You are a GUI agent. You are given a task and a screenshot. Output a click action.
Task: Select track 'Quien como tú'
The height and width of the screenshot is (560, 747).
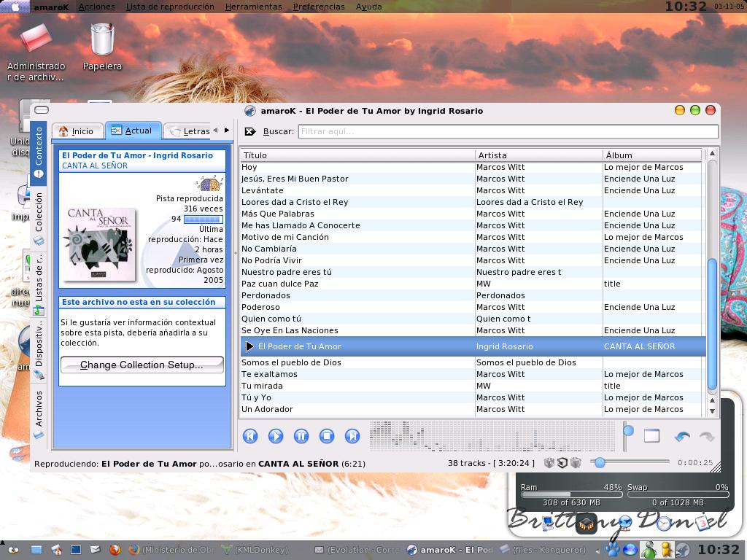[x=472, y=319]
